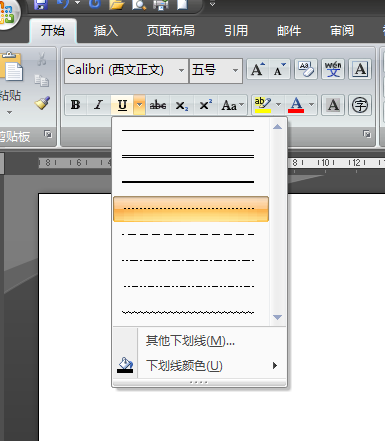Click the Print Preview magnifier icon
The image size is (385, 441).
tap(138, 4)
